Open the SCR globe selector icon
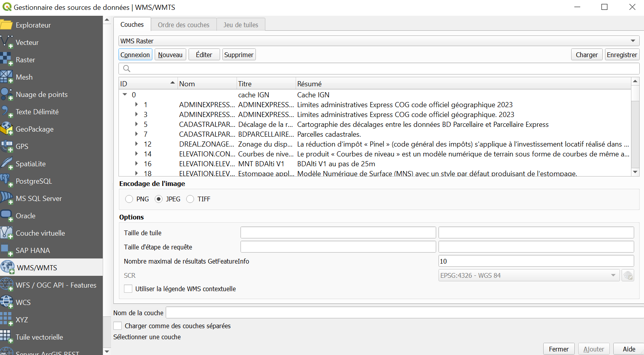The width and height of the screenshot is (644, 355). (628, 275)
